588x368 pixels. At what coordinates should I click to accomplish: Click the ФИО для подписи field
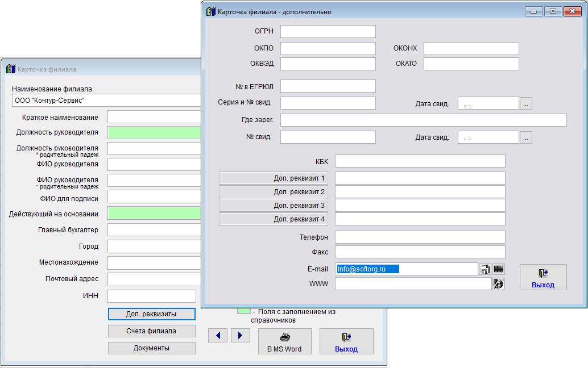coord(155,197)
